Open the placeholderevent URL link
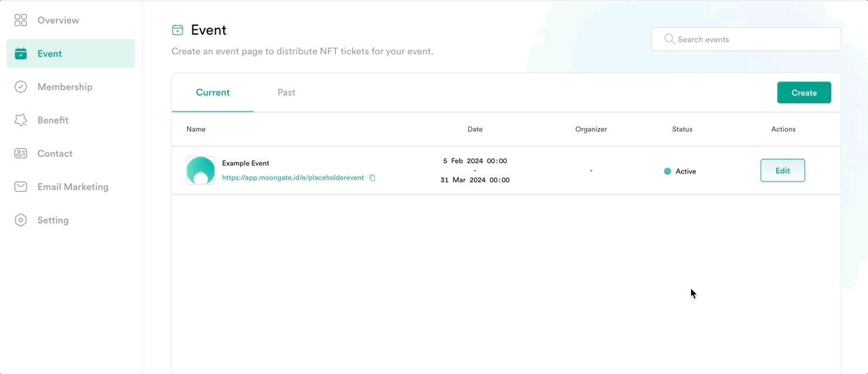This screenshot has height=374, width=868. pyautogui.click(x=293, y=178)
